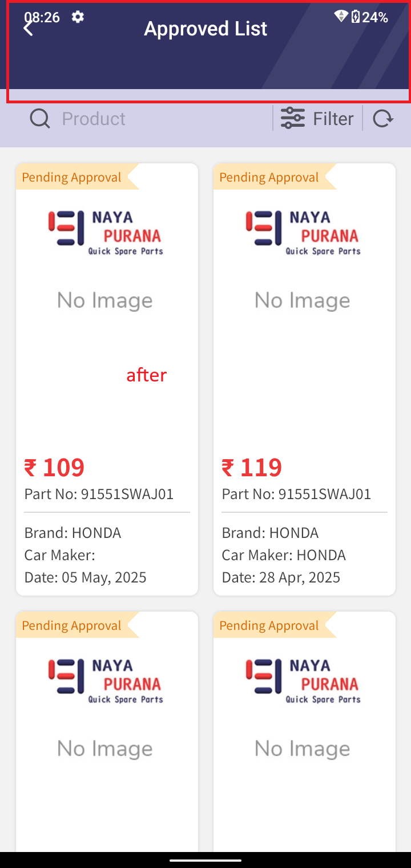
Task: Open the Filter sliders icon
Action: coord(293,118)
